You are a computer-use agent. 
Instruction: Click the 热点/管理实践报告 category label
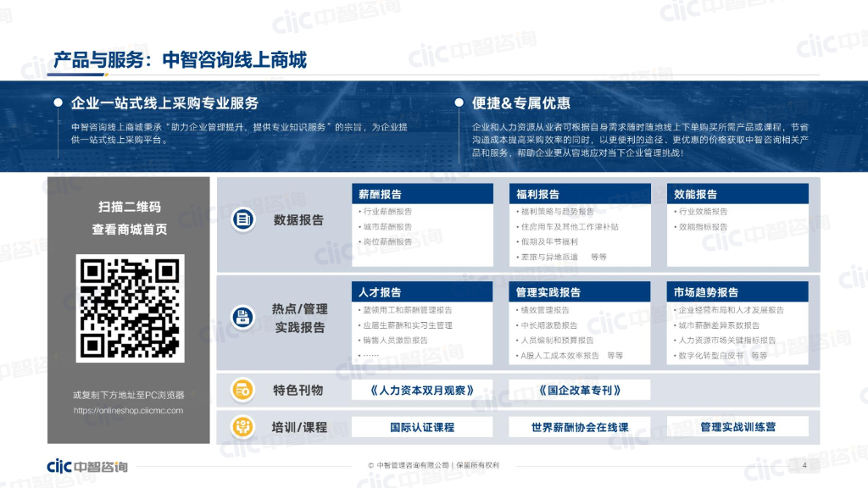(299, 319)
